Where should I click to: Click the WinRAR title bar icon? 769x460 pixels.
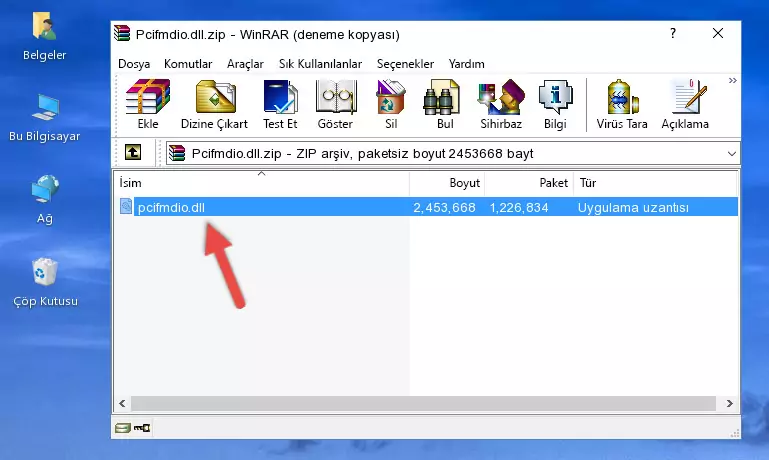[122, 33]
